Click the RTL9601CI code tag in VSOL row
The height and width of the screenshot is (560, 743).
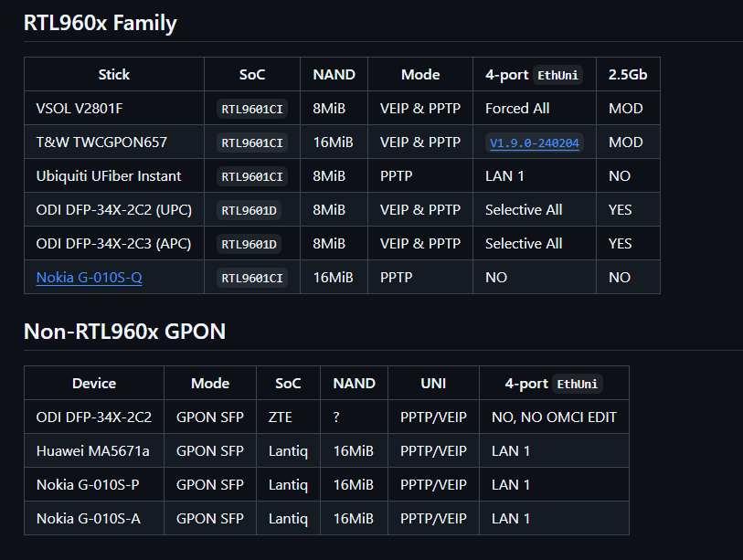[x=252, y=109]
